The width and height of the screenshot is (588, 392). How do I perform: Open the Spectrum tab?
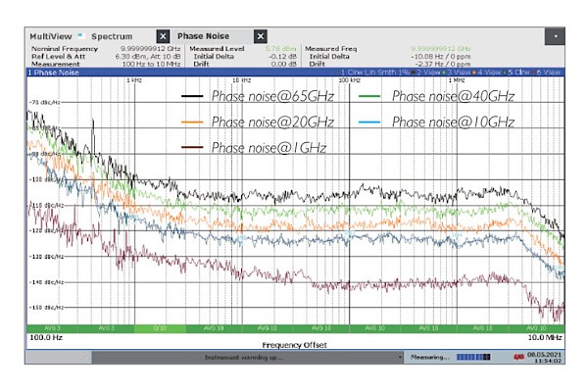[112, 36]
